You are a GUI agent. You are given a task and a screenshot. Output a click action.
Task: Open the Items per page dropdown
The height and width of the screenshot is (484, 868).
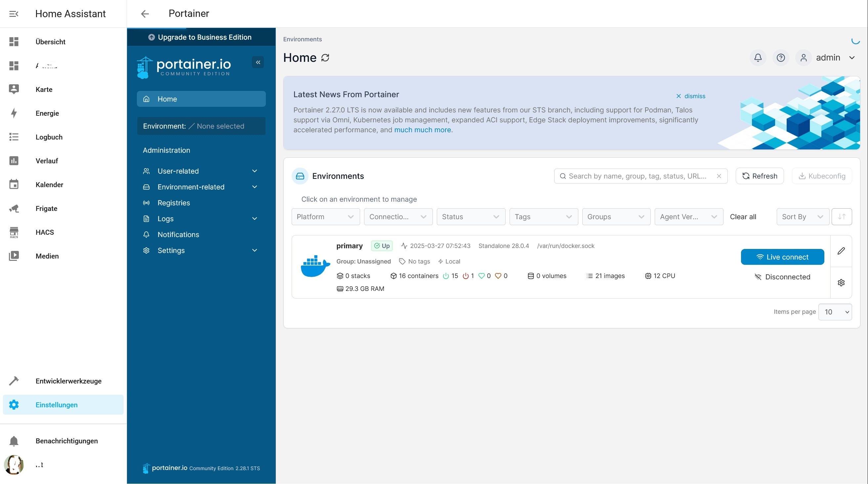pyautogui.click(x=835, y=312)
